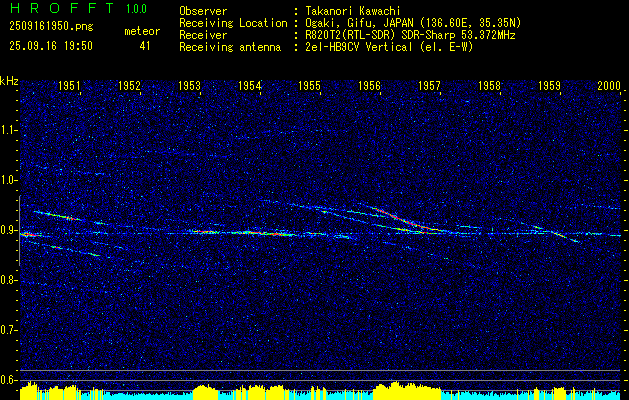Select the 1.1 kHz frequency axis label

point(9,130)
